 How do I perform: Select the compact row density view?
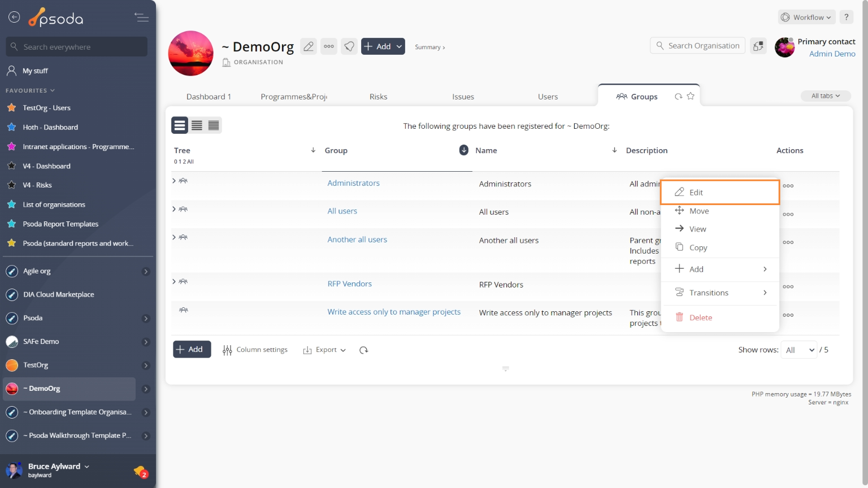pyautogui.click(x=214, y=125)
